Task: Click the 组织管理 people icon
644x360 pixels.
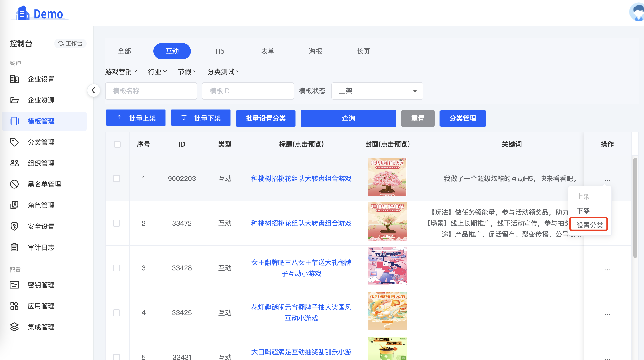Action: click(14, 163)
